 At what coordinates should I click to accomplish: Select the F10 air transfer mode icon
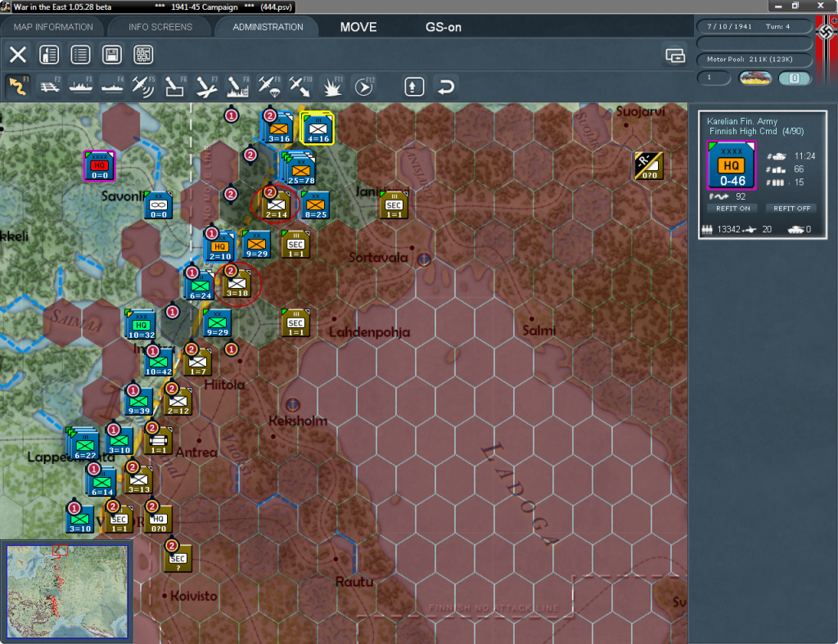click(300, 86)
